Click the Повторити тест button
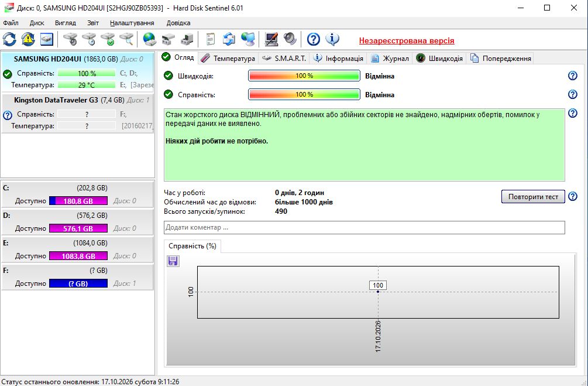588x386 pixels. pos(533,196)
